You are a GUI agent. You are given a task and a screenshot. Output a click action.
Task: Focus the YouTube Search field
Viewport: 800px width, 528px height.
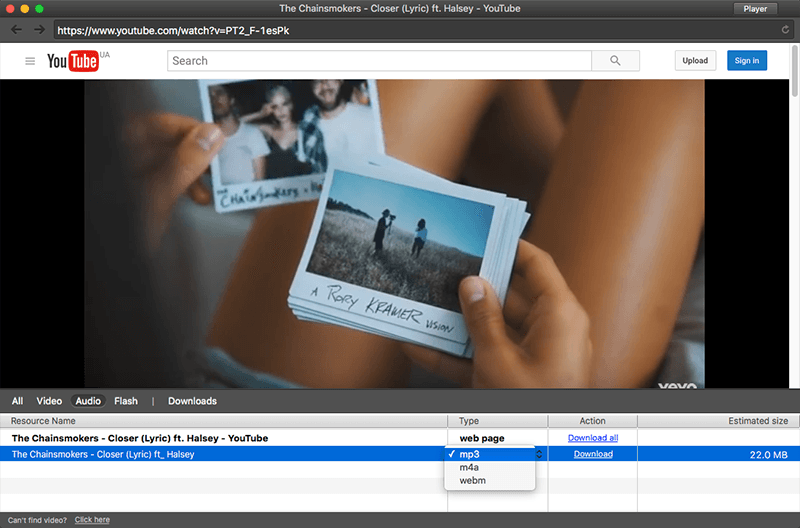(379, 61)
